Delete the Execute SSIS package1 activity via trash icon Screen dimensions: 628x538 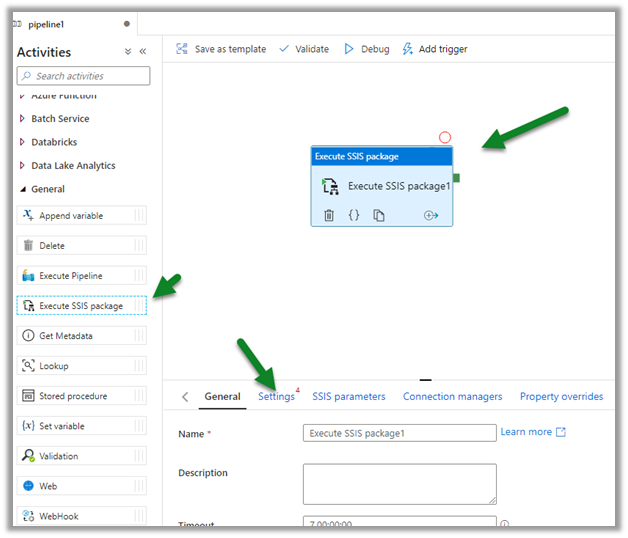(329, 215)
